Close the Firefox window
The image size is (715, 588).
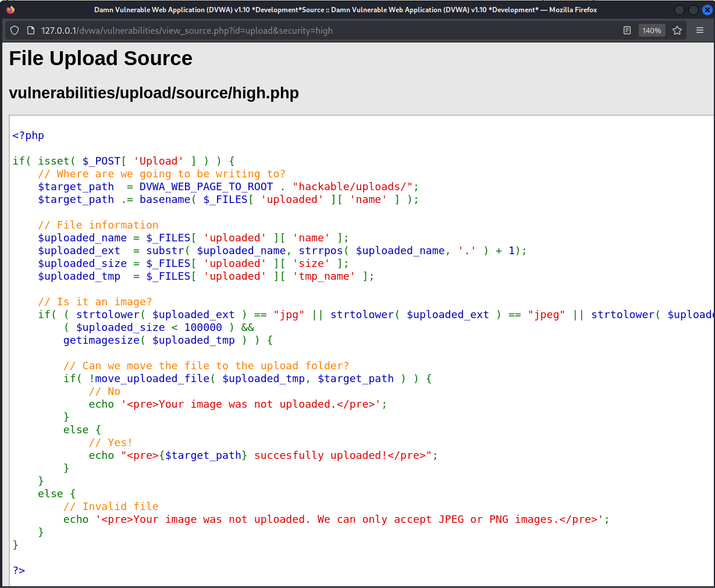tap(707, 9)
